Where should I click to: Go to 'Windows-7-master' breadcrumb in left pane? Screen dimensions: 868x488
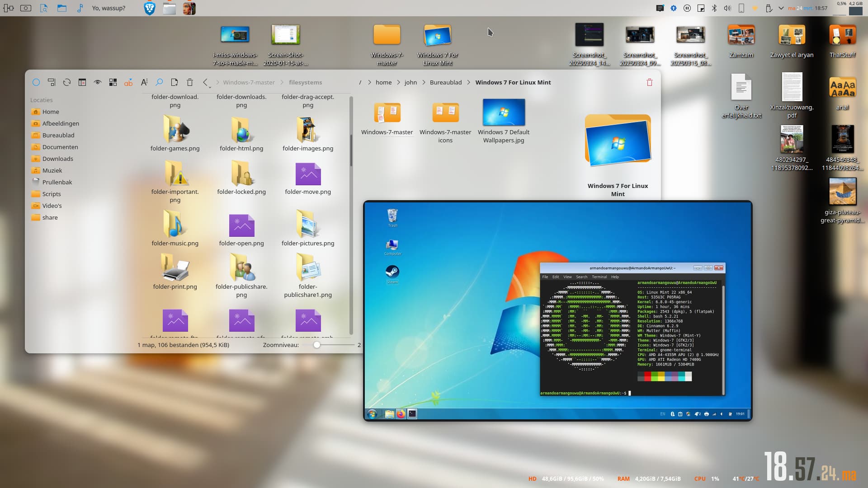coord(249,82)
